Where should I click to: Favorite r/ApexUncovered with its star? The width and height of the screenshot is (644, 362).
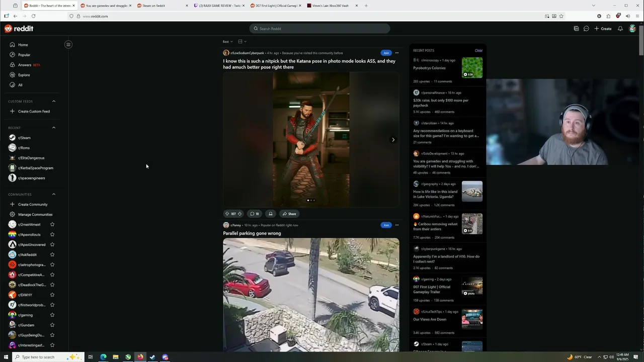tap(52, 244)
